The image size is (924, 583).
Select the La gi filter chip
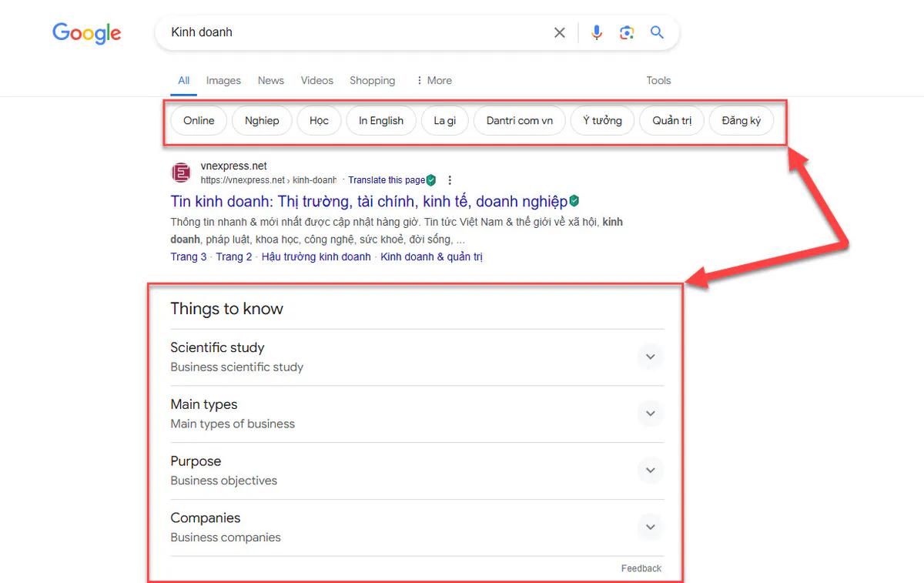coord(445,120)
